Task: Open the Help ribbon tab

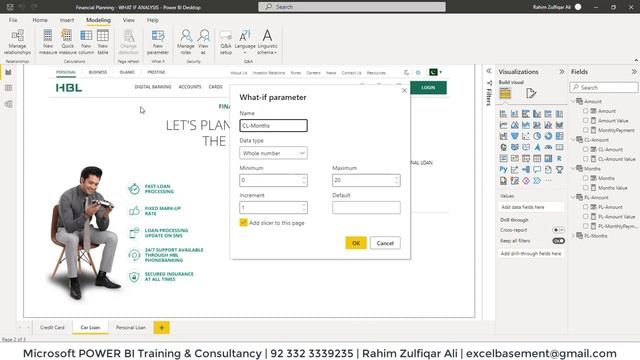Action: tap(153, 20)
